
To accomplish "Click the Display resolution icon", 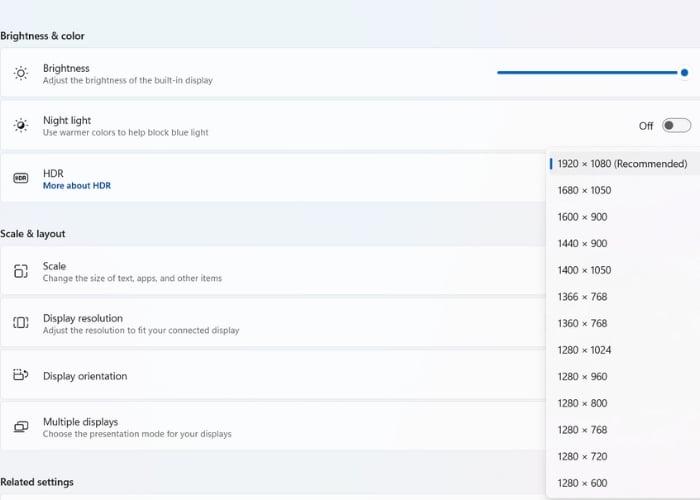I will (21, 323).
